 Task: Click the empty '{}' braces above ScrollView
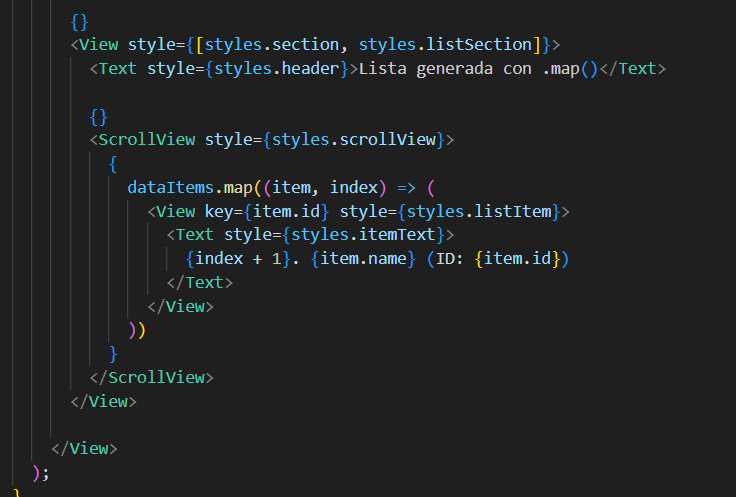click(99, 117)
